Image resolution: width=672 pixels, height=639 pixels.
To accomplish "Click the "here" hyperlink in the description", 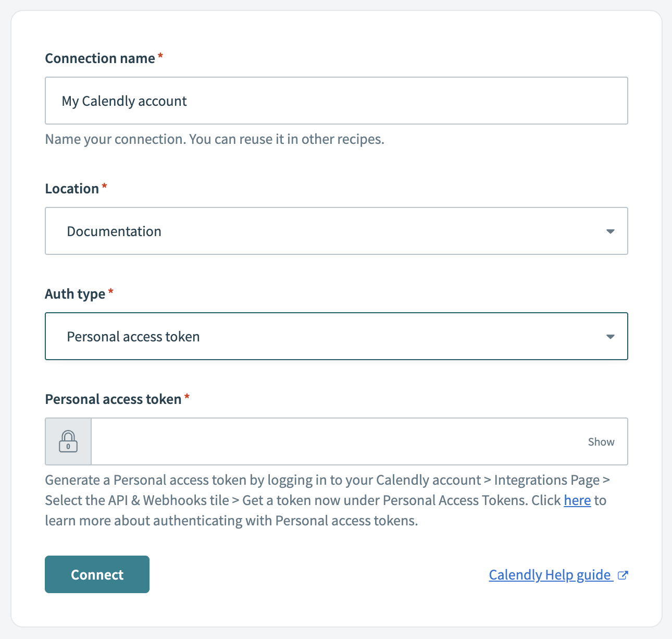I will tap(577, 500).
